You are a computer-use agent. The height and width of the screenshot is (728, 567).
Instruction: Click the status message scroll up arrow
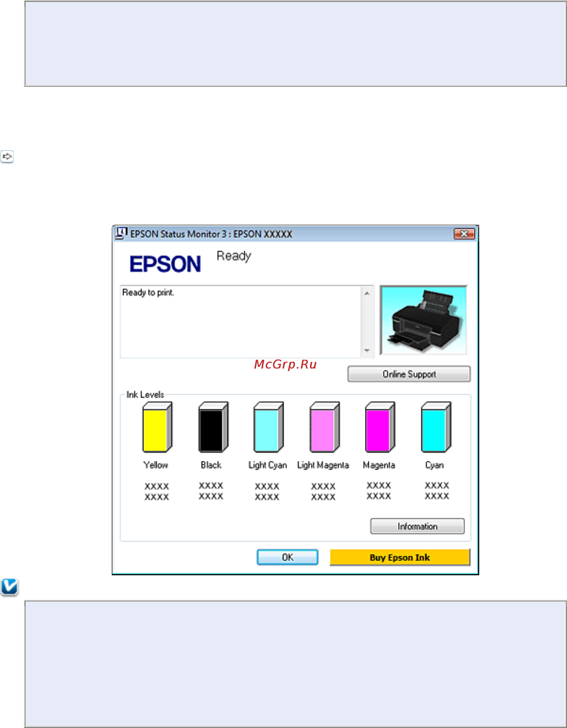click(367, 293)
